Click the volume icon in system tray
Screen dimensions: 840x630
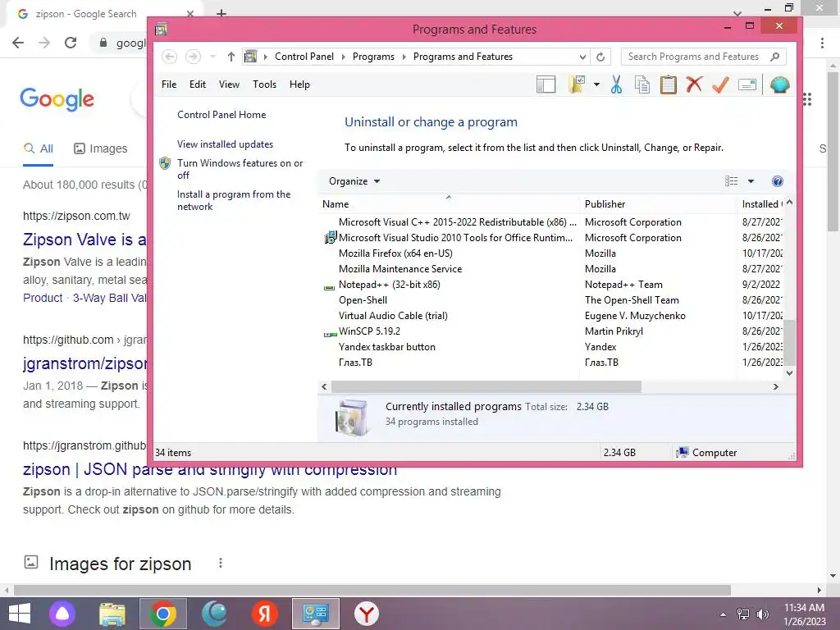763,614
